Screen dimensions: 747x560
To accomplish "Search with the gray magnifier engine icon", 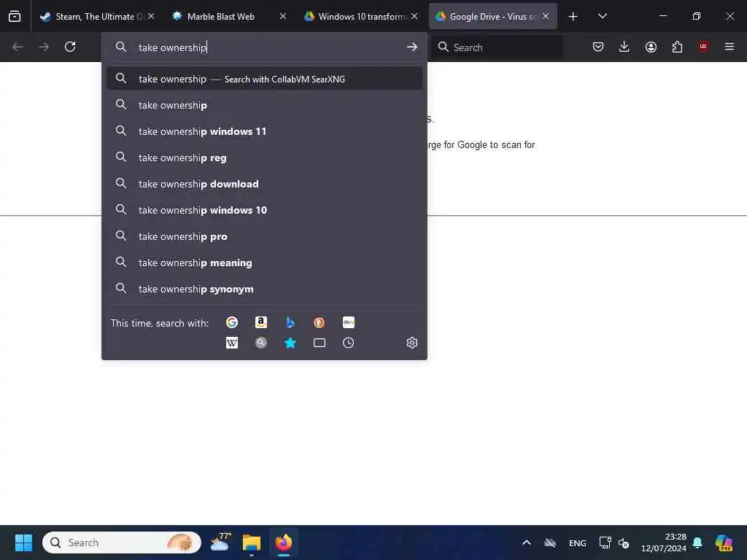I will pos(261,343).
